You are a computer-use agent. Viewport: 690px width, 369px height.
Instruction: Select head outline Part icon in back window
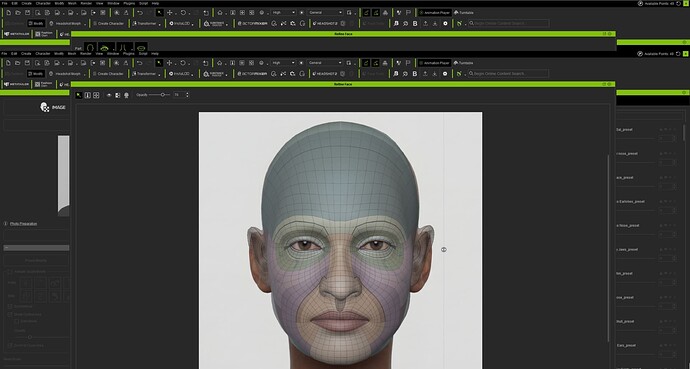point(90,47)
